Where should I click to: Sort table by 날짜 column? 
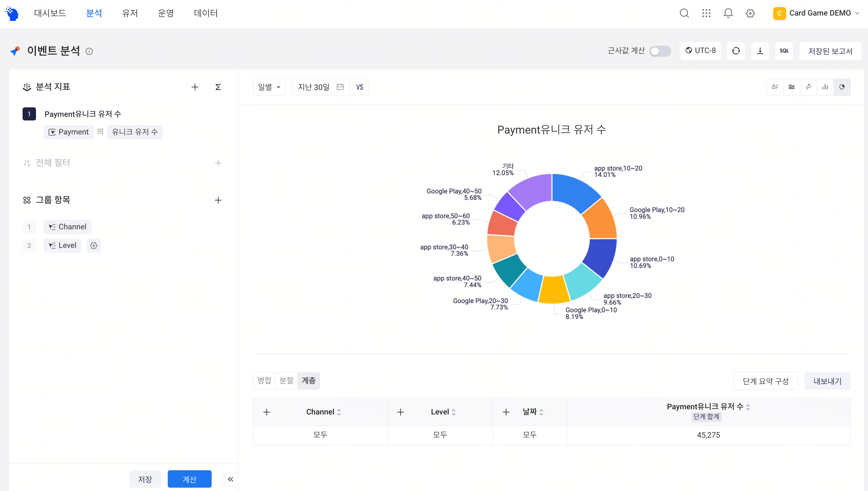[541, 412]
